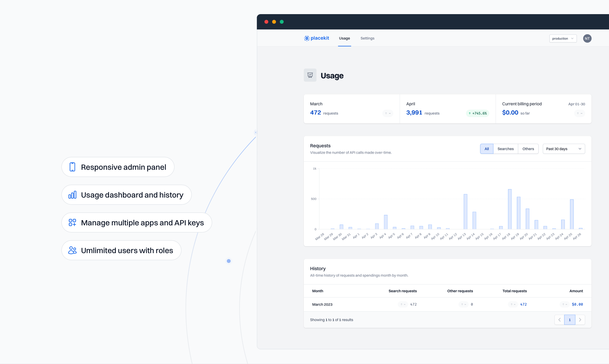This screenshot has height=364, width=609.
Task: Click the red window close dot
Action: 266,22
